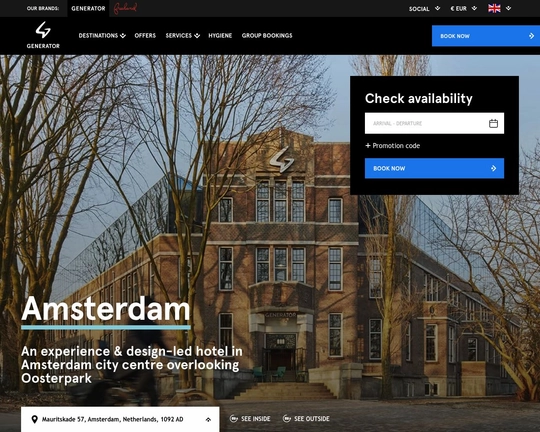Open the Social dropdown
540x432 pixels.
[424, 9]
